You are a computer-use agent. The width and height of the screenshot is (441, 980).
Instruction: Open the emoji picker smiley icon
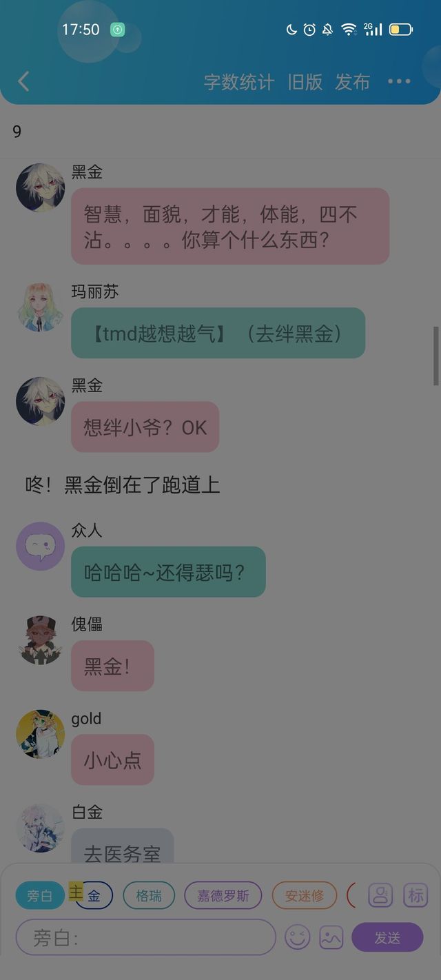pos(298,937)
